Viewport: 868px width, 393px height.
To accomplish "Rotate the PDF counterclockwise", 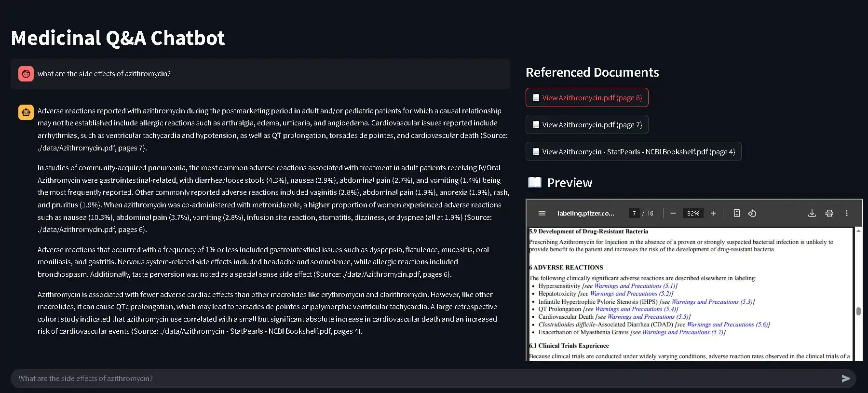I will click(x=752, y=213).
